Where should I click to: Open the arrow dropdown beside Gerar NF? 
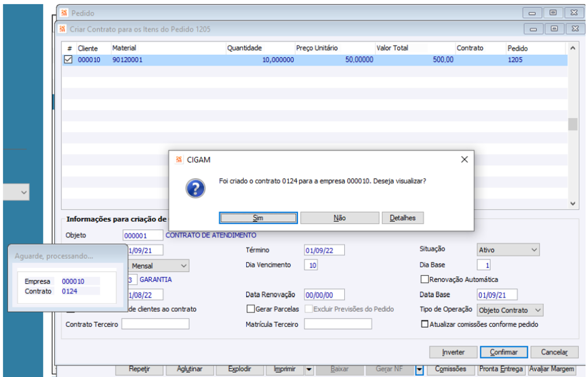click(420, 370)
